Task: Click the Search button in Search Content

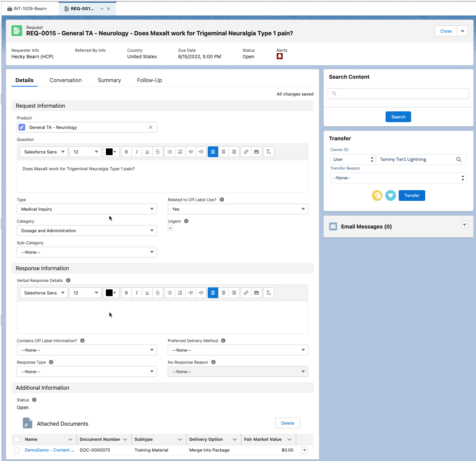Action: tap(398, 117)
